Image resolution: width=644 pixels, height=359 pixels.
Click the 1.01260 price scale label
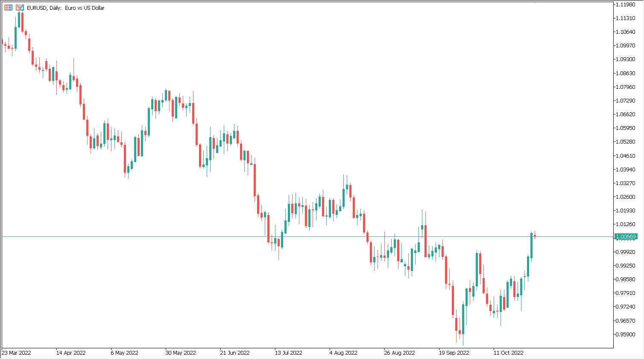[x=626, y=224]
